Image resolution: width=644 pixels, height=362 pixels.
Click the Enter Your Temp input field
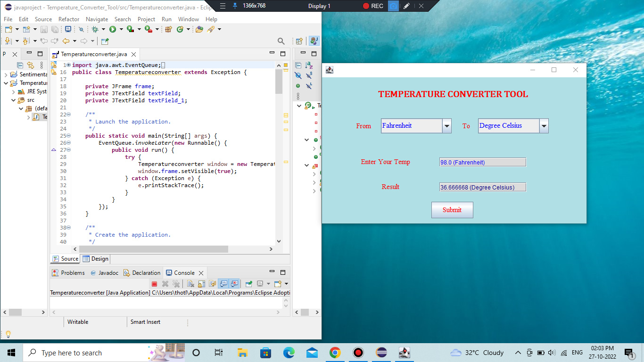[x=482, y=162]
